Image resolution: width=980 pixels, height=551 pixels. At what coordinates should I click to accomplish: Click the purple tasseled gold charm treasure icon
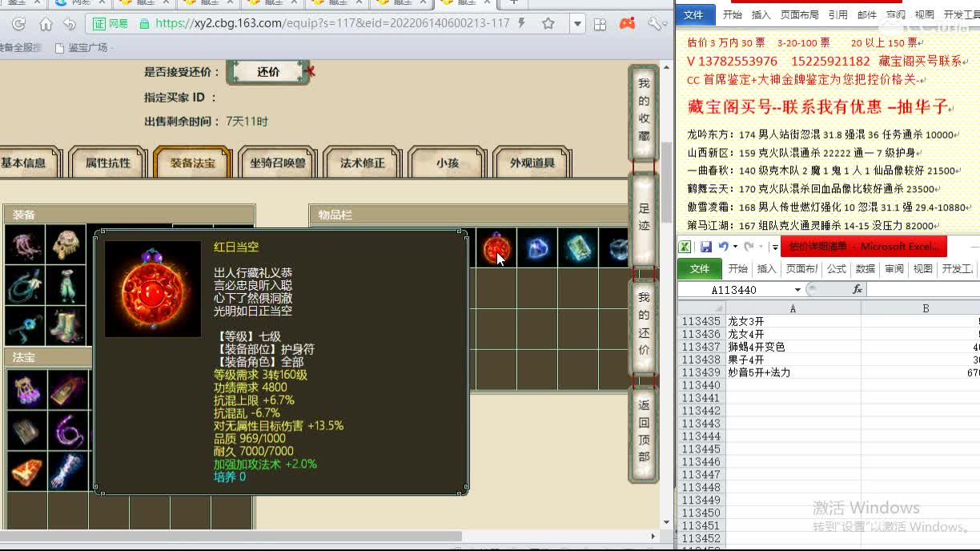[26, 388]
